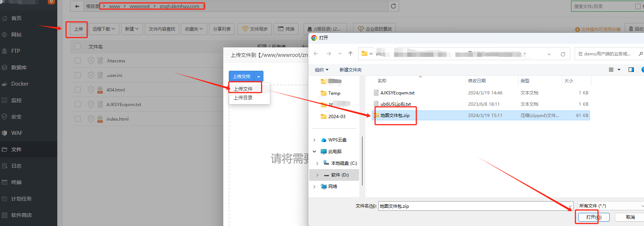
Task: Click the 软件商店 icon in sidebar
Action: [x=4, y=215]
